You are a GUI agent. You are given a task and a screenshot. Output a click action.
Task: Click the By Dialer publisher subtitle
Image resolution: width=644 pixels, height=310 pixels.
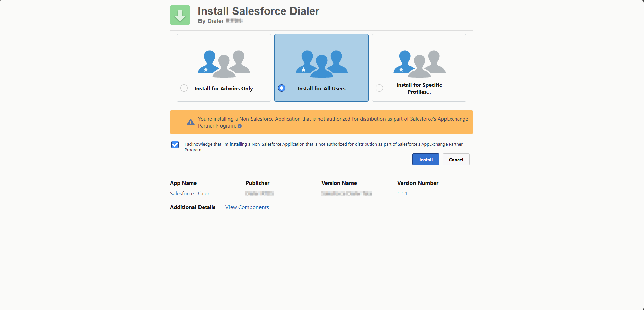click(220, 21)
